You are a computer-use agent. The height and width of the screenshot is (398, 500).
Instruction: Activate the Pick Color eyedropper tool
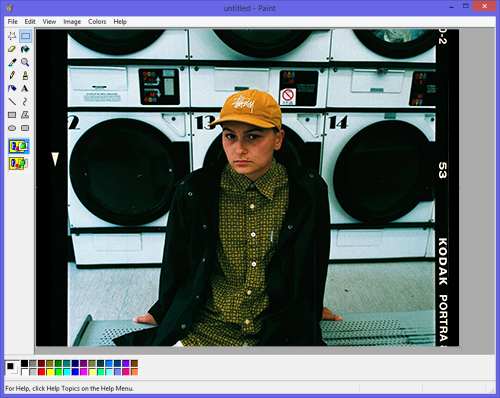coord(12,62)
